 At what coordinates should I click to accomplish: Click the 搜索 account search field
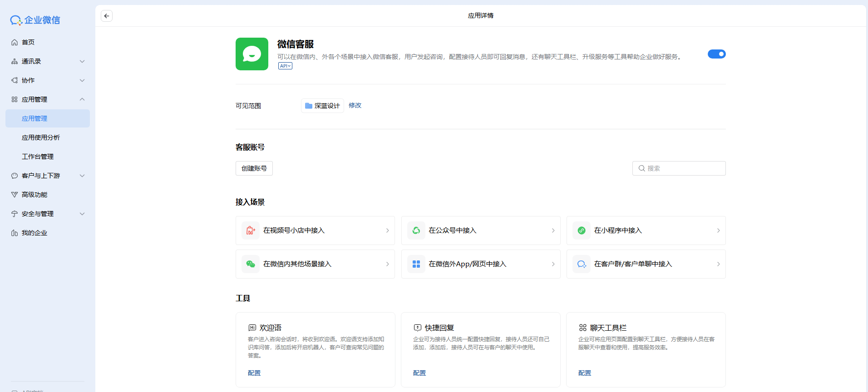point(679,168)
